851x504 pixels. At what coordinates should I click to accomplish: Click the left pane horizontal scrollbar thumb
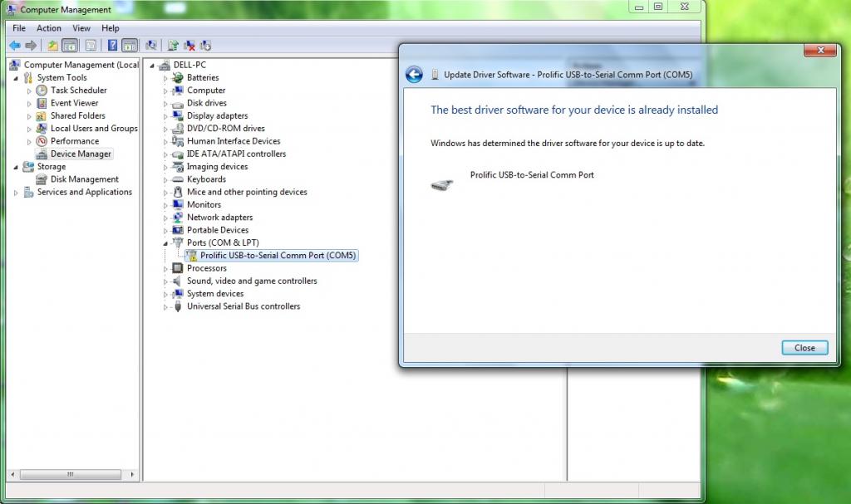point(71,475)
